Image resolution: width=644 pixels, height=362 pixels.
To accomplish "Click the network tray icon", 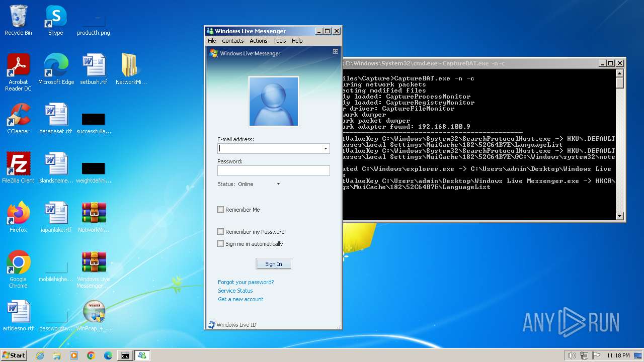I will point(583,355).
